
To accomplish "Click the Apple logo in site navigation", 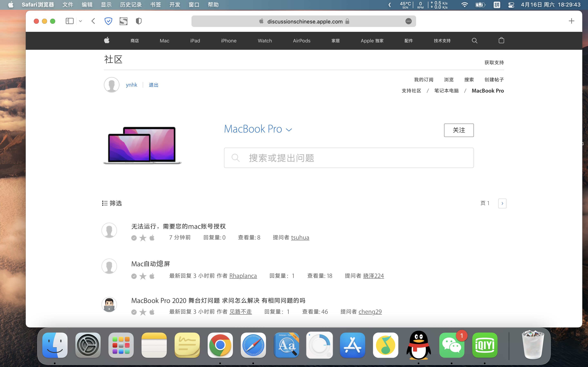I will 107,40.
